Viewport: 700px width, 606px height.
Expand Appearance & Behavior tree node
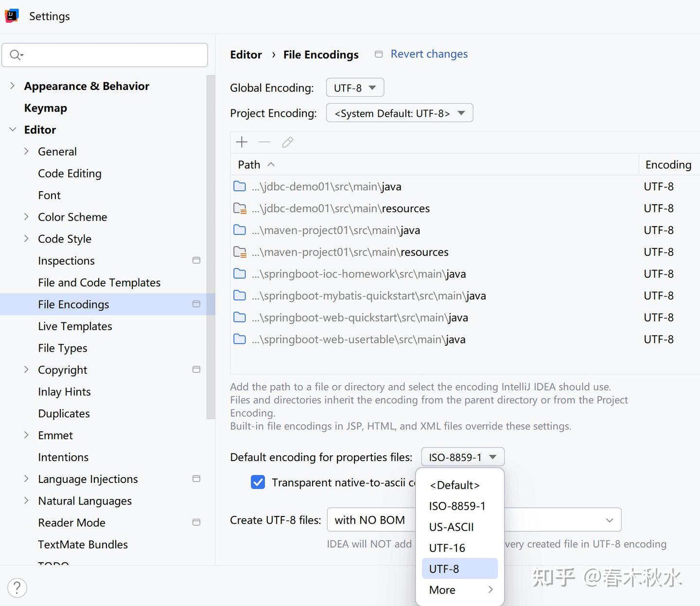tap(12, 86)
